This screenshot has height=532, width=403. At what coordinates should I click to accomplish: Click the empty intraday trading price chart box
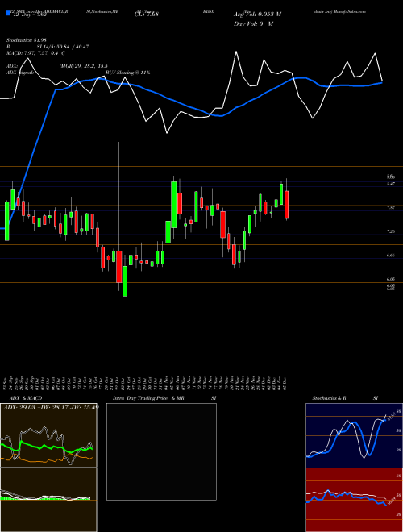[161, 451]
